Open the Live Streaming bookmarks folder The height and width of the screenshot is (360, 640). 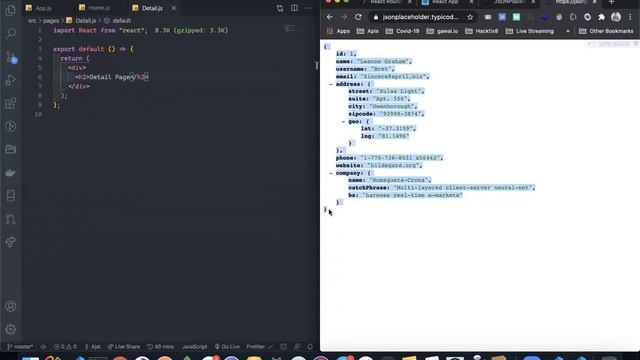pos(529,31)
